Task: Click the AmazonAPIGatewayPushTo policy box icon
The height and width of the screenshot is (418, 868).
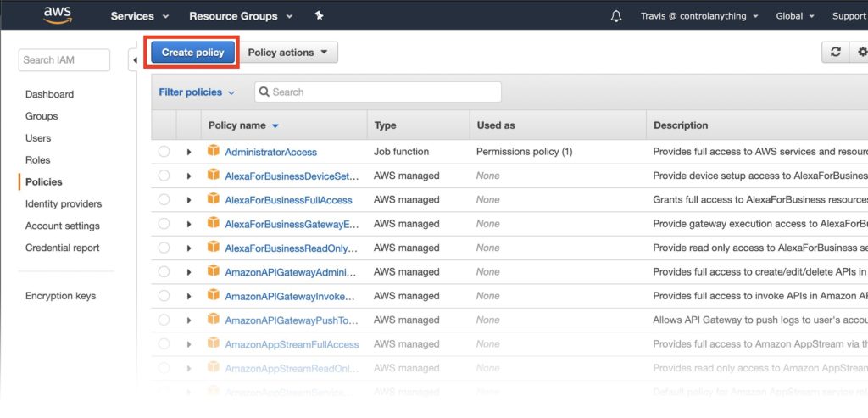Action: click(213, 320)
